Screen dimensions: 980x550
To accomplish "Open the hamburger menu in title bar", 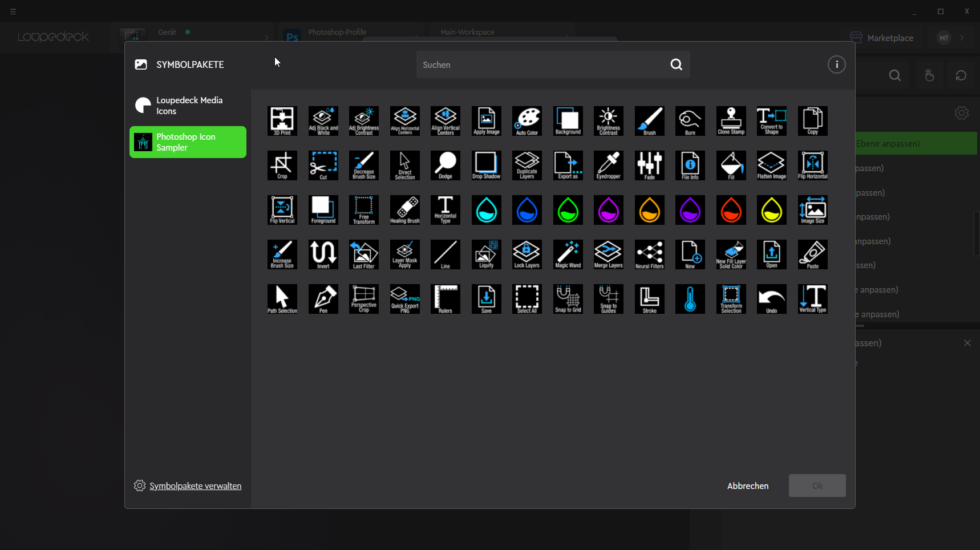I will pyautogui.click(x=13, y=11).
